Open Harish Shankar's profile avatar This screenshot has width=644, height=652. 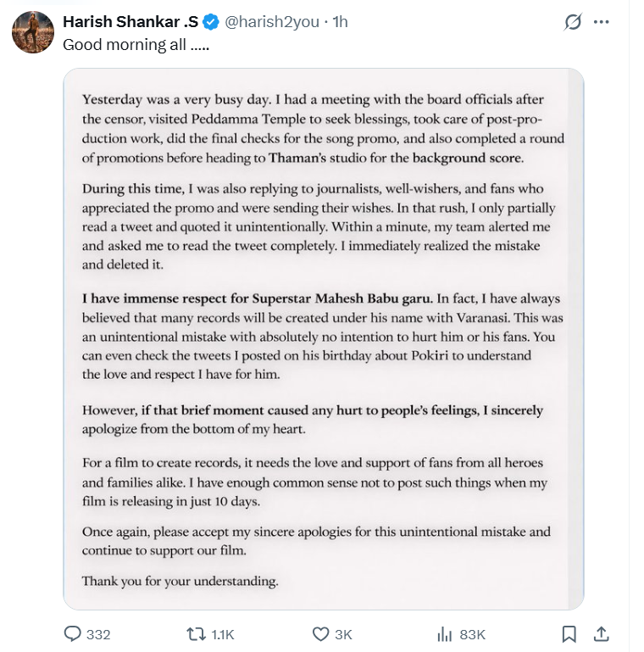coord(33,33)
